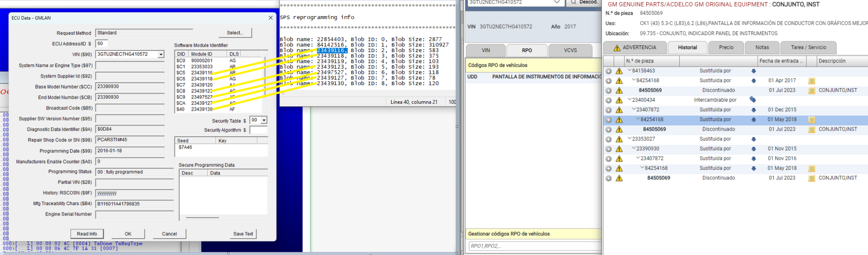Click the blue down-arrow on the 01 Dec 2015 row
This screenshot has width=868, height=255.
[753, 110]
